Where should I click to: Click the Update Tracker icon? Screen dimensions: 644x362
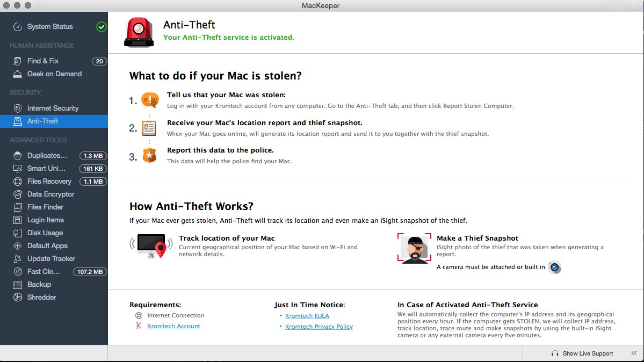pyautogui.click(x=17, y=258)
